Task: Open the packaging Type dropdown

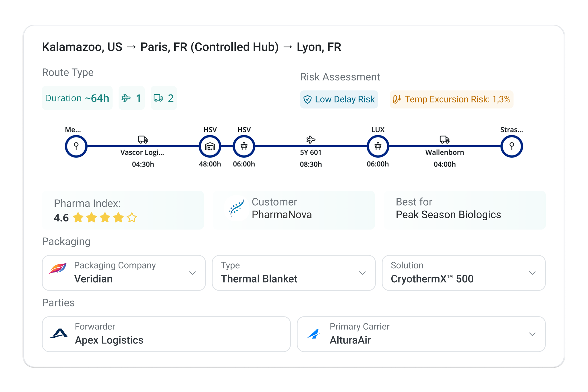Action: [x=362, y=273]
